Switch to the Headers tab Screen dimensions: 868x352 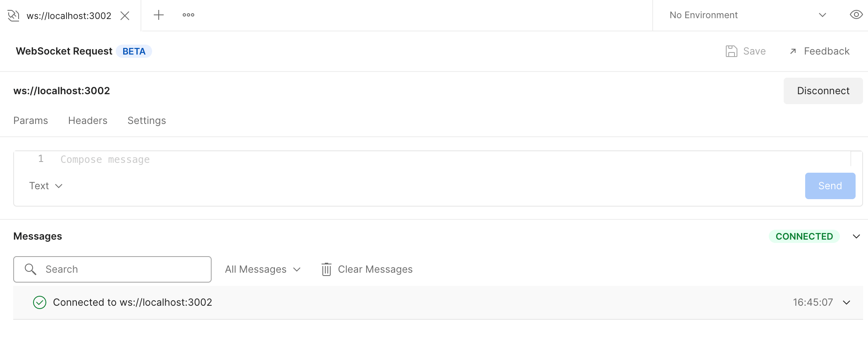pyautogui.click(x=88, y=121)
